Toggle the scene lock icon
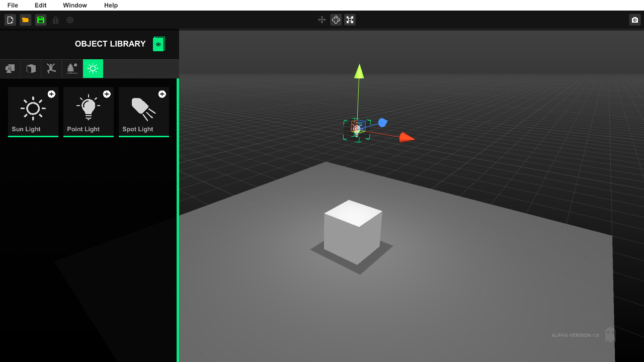Viewport: 644px width, 362px height. click(x=55, y=20)
